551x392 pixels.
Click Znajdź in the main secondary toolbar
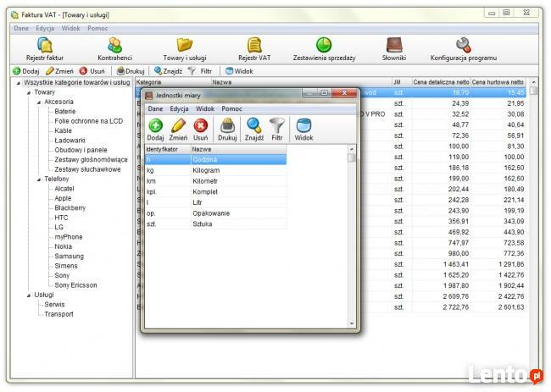[168, 71]
